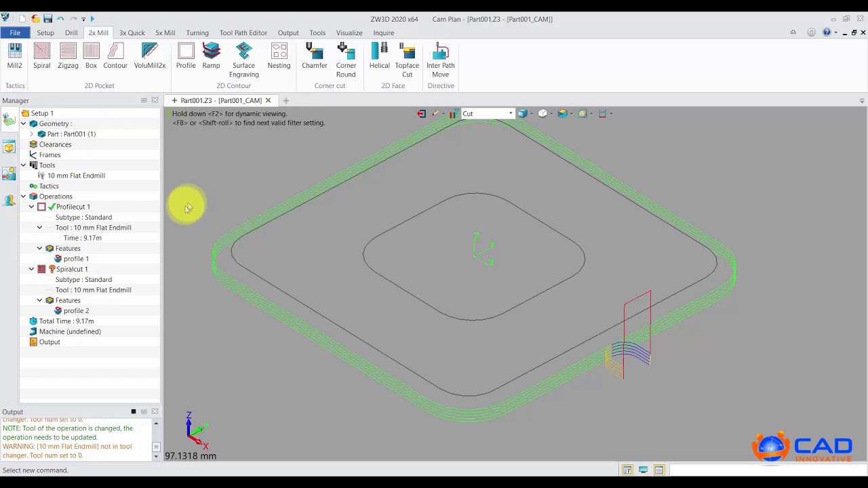Open the yellow cube manager side tab
The image size is (868, 488).
point(9,147)
